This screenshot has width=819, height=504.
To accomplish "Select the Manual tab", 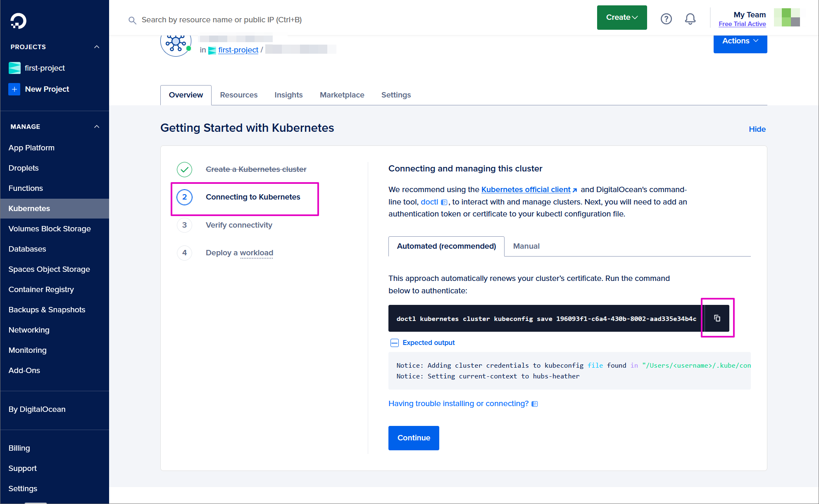I will click(x=526, y=246).
